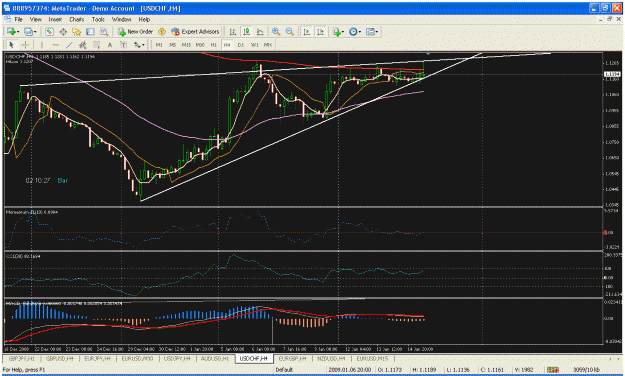Click the M5 timeframe button

click(x=173, y=45)
